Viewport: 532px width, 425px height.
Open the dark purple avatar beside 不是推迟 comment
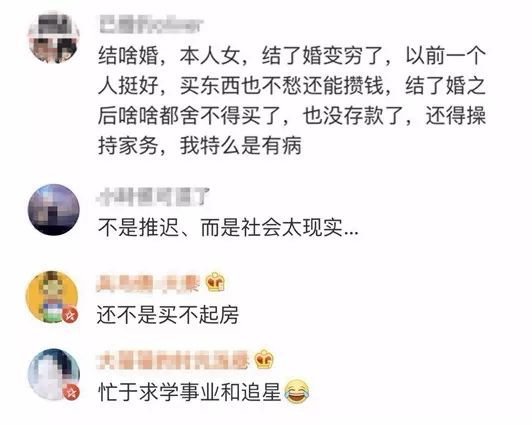click(54, 210)
